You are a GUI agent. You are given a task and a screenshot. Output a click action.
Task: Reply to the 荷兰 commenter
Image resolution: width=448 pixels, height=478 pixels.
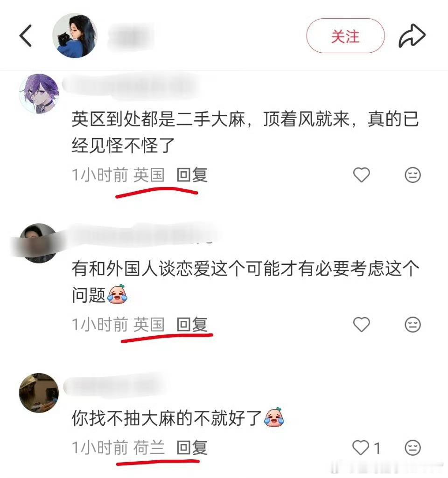[x=192, y=448]
